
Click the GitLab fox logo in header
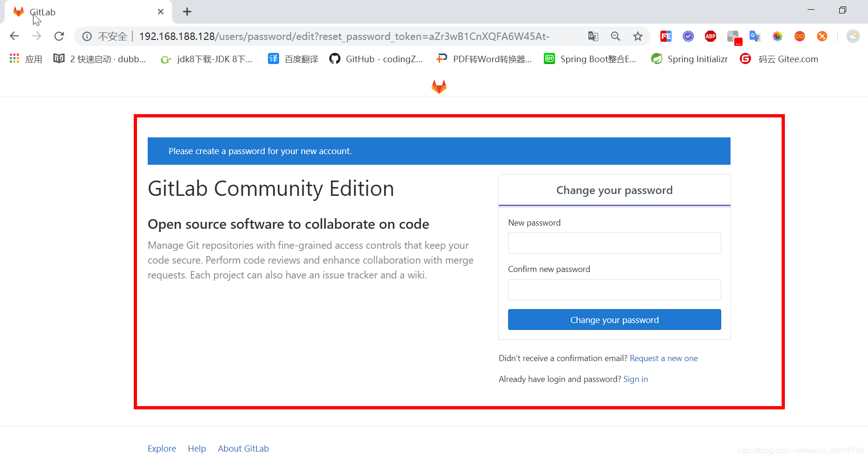[x=439, y=86]
